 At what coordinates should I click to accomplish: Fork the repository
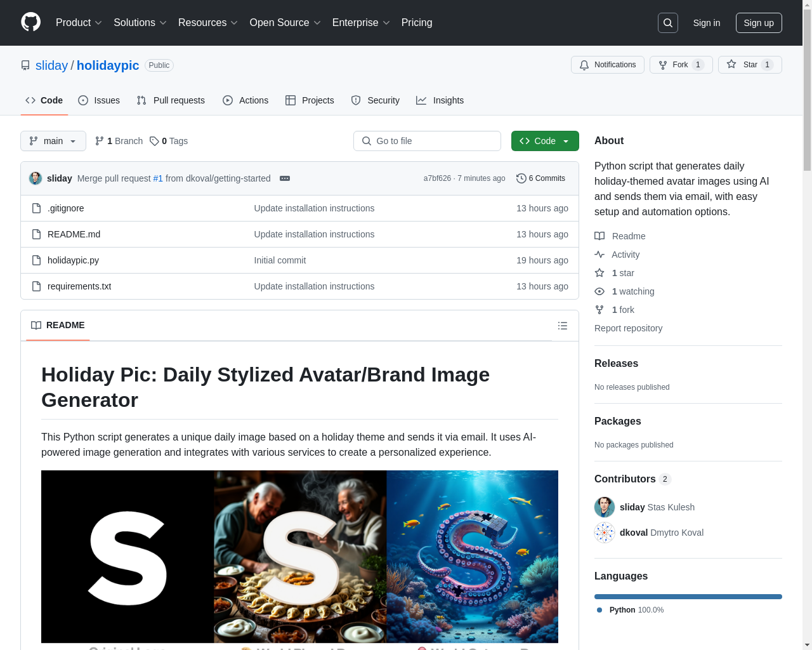[x=681, y=65]
